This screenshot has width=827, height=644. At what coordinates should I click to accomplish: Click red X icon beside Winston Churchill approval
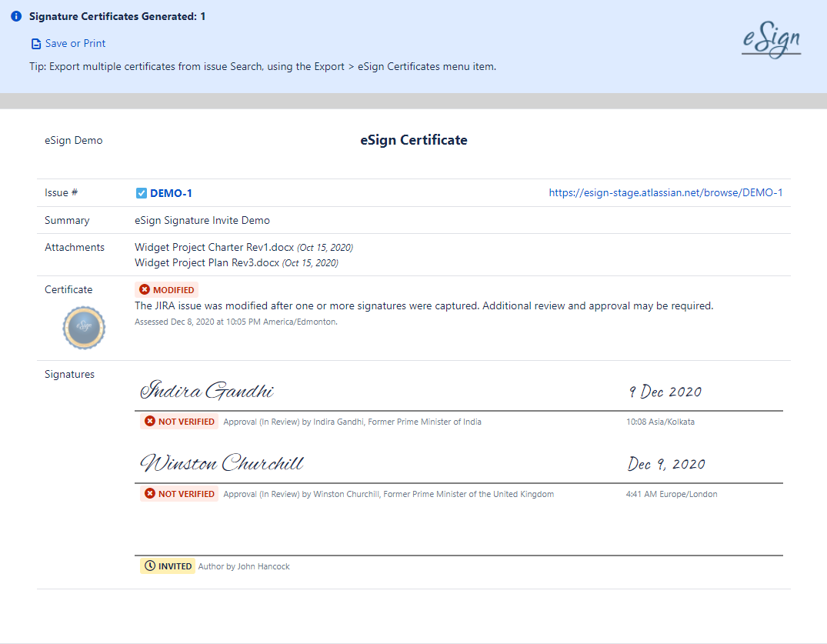(x=150, y=494)
